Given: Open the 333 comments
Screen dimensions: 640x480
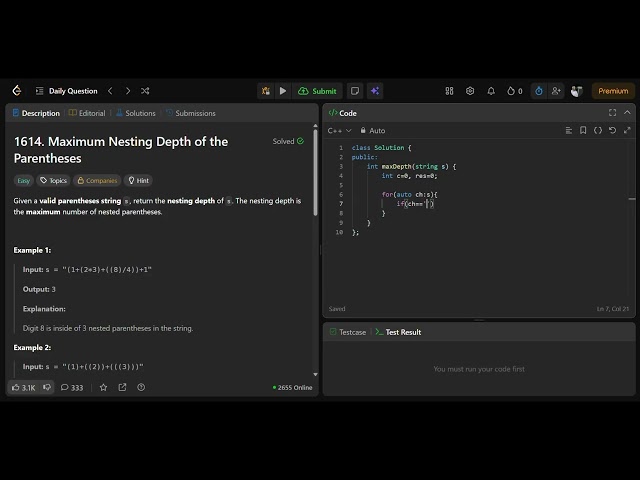Looking at the screenshot, I should point(72,387).
